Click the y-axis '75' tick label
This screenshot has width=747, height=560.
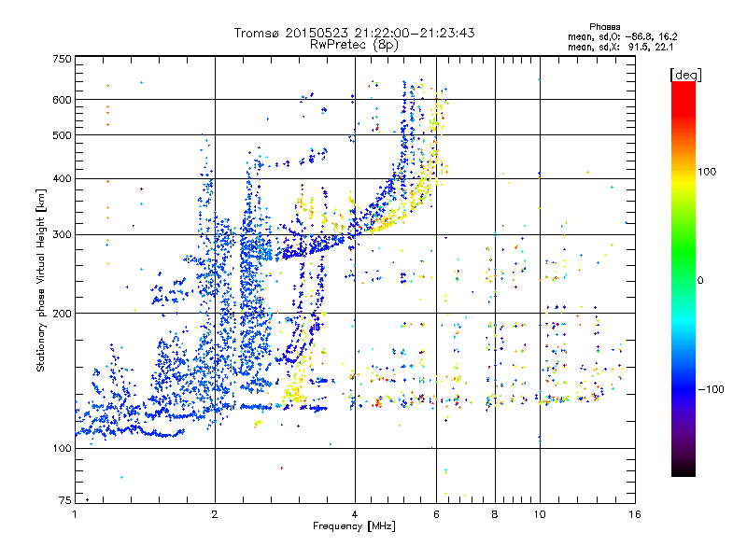(x=65, y=500)
